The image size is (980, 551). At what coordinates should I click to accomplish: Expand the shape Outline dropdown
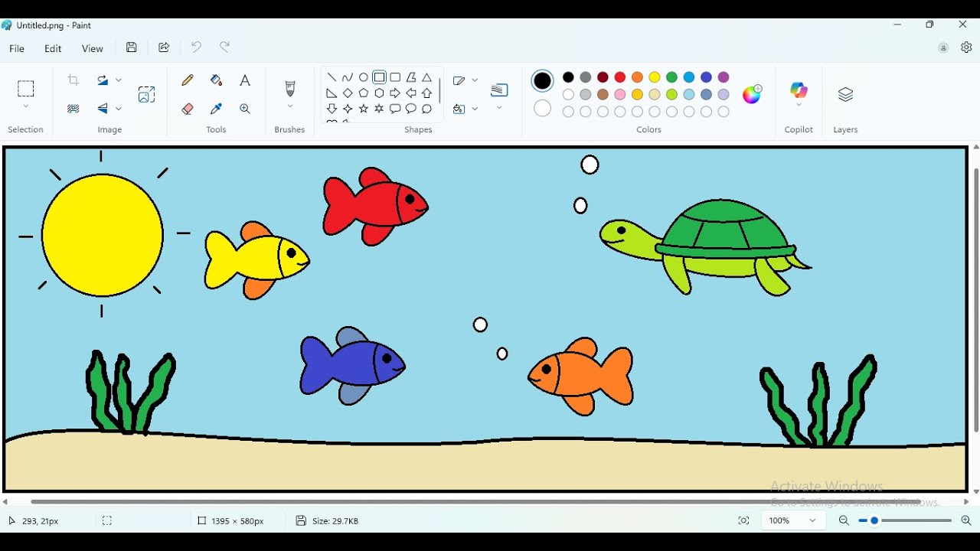click(475, 80)
